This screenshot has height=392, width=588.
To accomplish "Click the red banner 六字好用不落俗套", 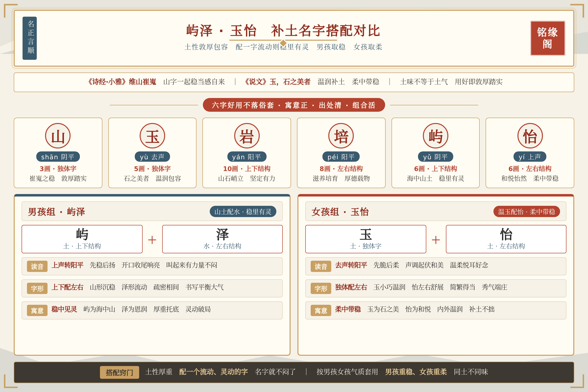I will coord(294,105).
